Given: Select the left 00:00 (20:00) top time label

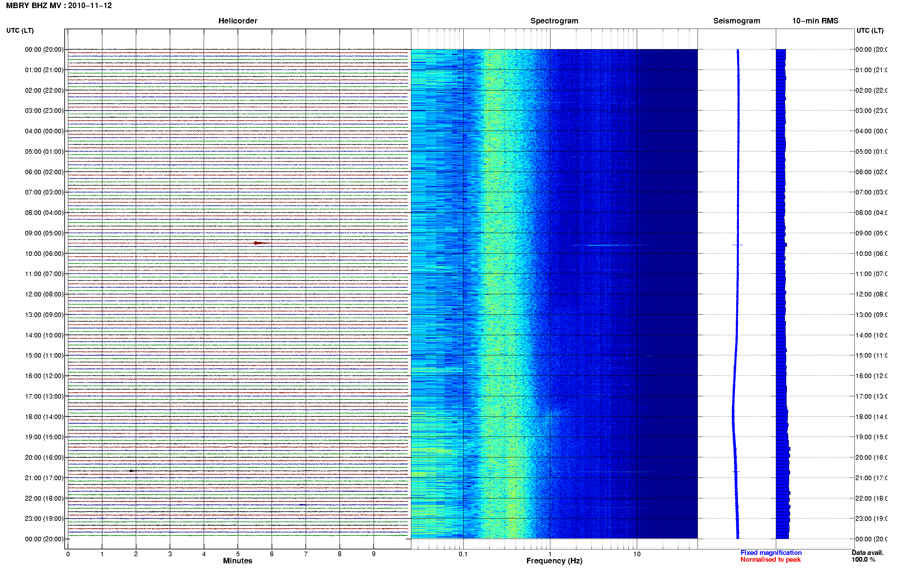Looking at the screenshot, I should click(44, 50).
